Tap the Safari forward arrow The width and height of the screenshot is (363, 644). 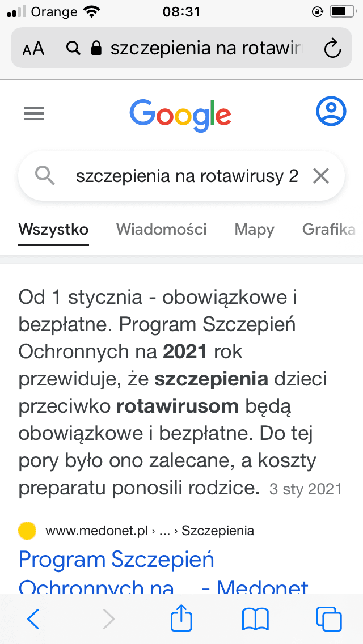point(108,619)
